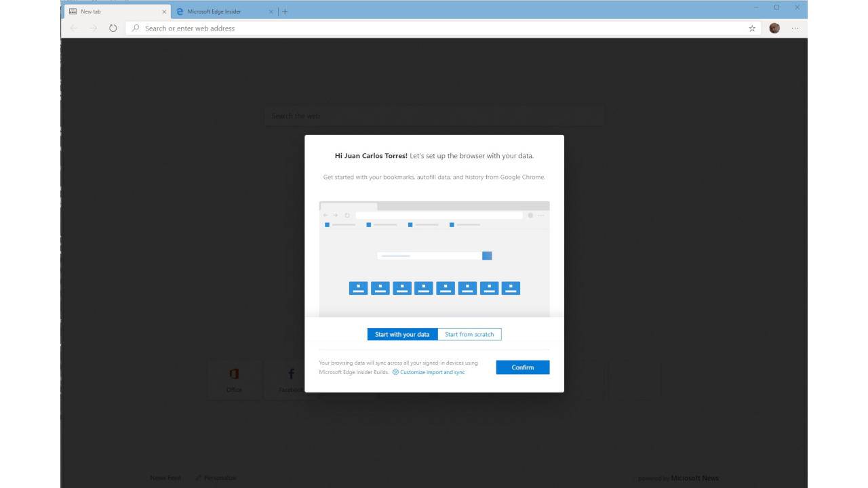Viewport: 868px width, 488px height.
Task: Click the New tab page icon
Action: click(73, 12)
